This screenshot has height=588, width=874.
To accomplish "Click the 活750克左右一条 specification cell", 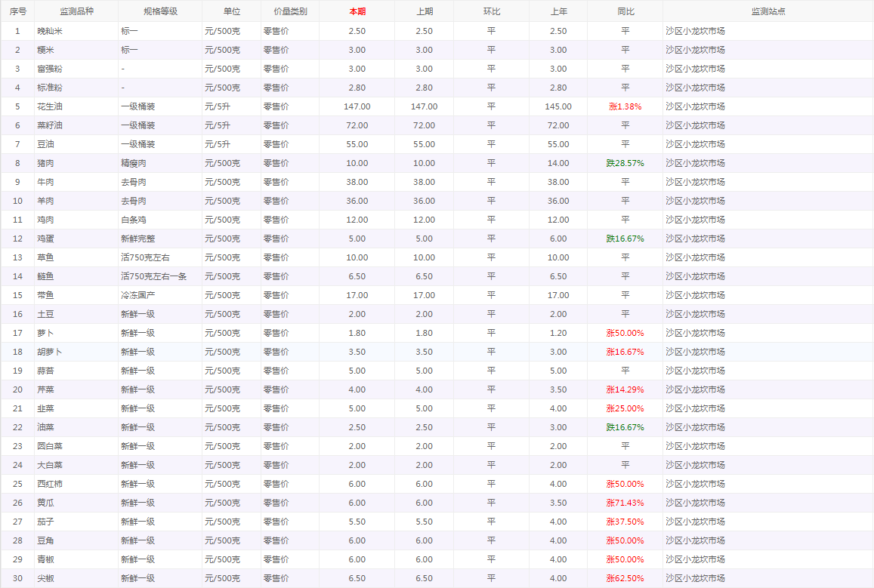I will coord(154,276).
